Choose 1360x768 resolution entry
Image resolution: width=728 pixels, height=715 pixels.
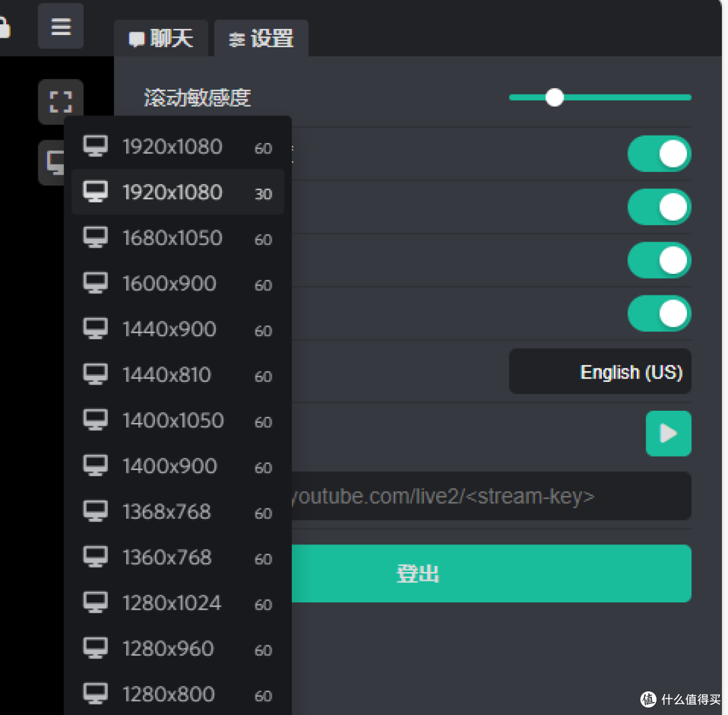(x=178, y=557)
